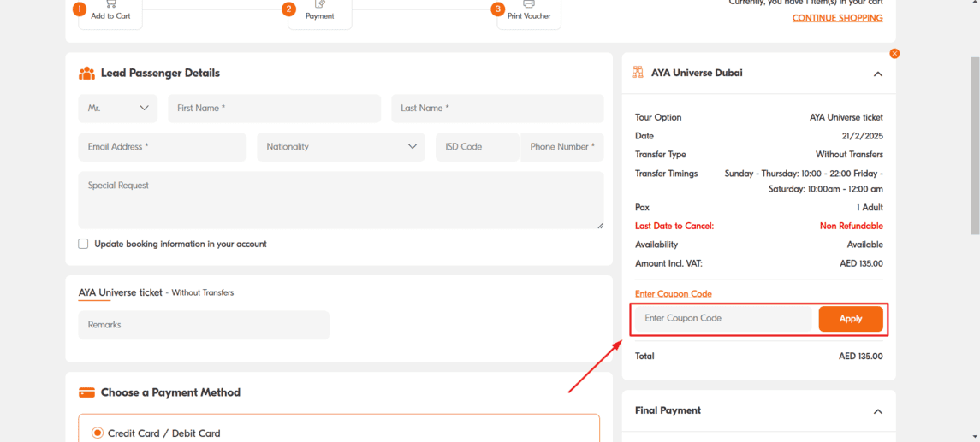Apply the coupon code

point(851,318)
